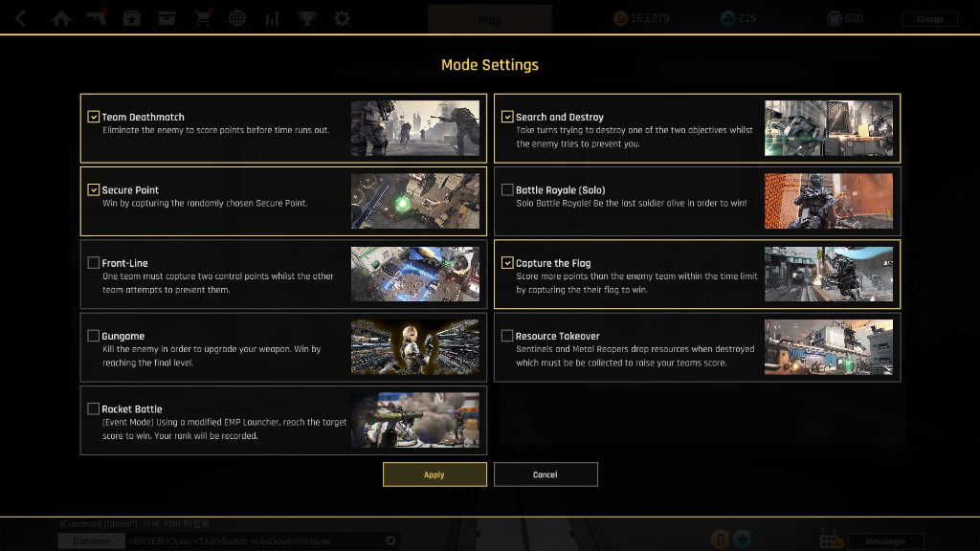980x551 pixels.
Task: Click the Apply button
Action: pyautogui.click(x=434, y=474)
